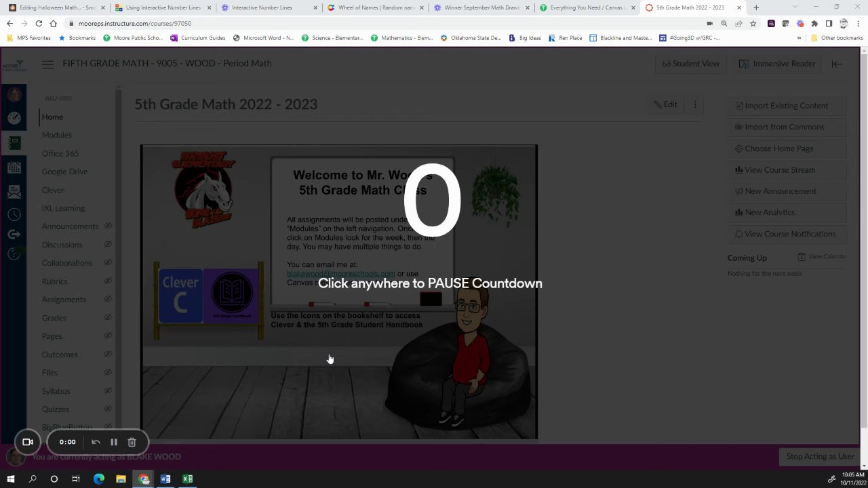The width and height of the screenshot is (868, 488).
Task: Open the three-dot options menu beside Edit
Action: tap(695, 104)
